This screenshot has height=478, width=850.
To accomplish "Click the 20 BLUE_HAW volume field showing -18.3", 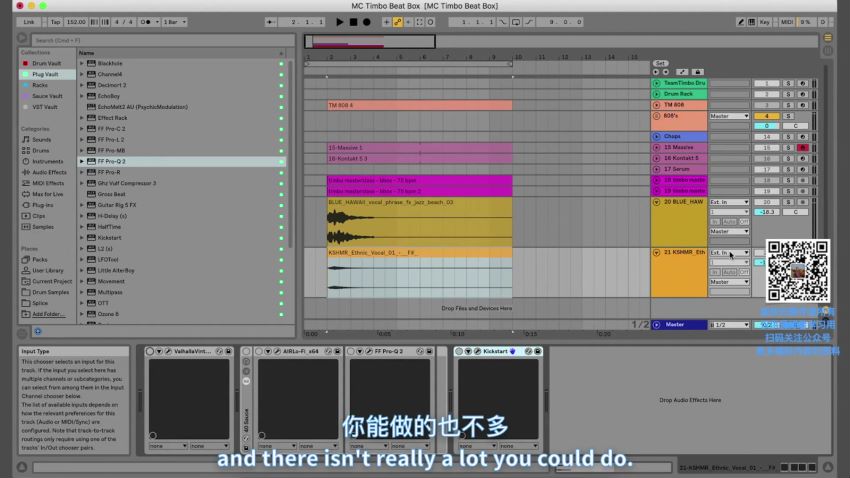I will tap(767, 212).
